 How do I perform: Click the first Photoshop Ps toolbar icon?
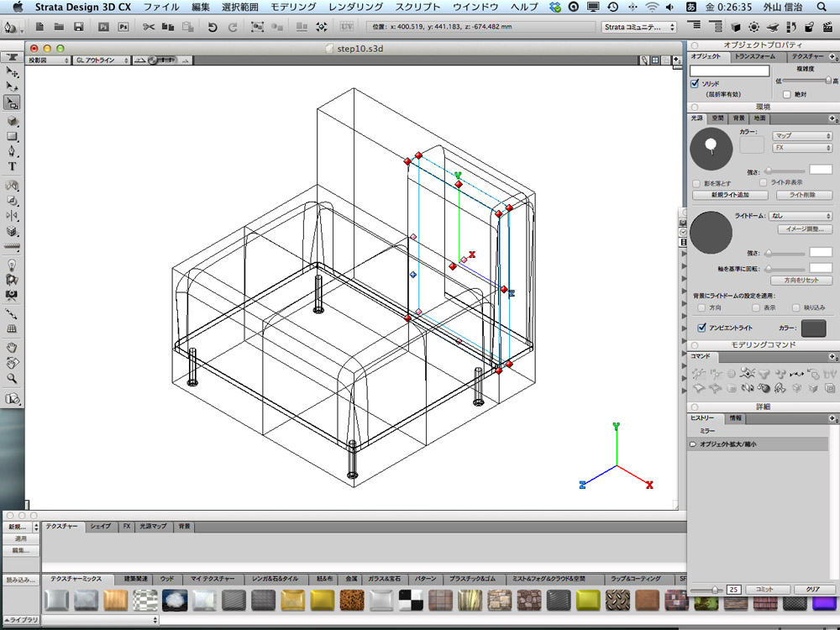(103, 26)
